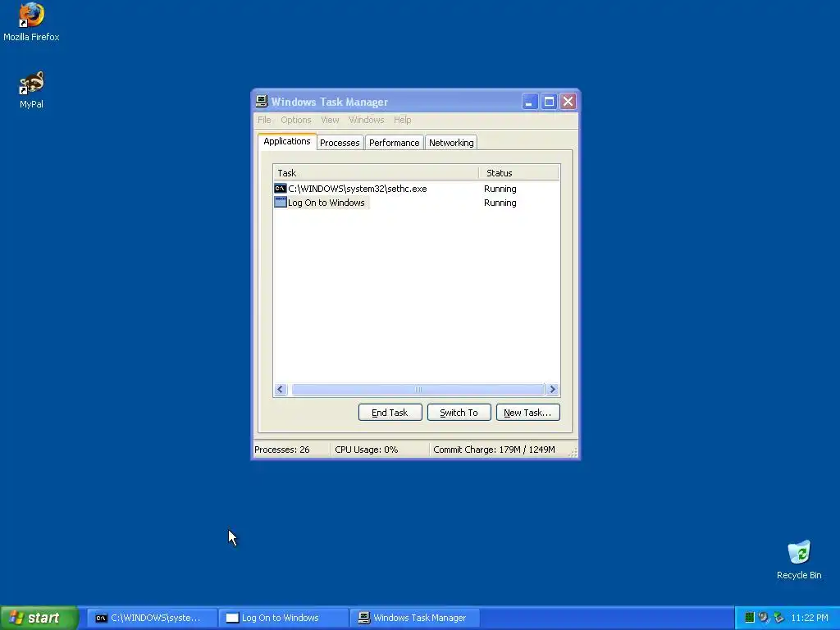840x630 pixels.
Task: Open the Start menu
Action: [x=39, y=618]
